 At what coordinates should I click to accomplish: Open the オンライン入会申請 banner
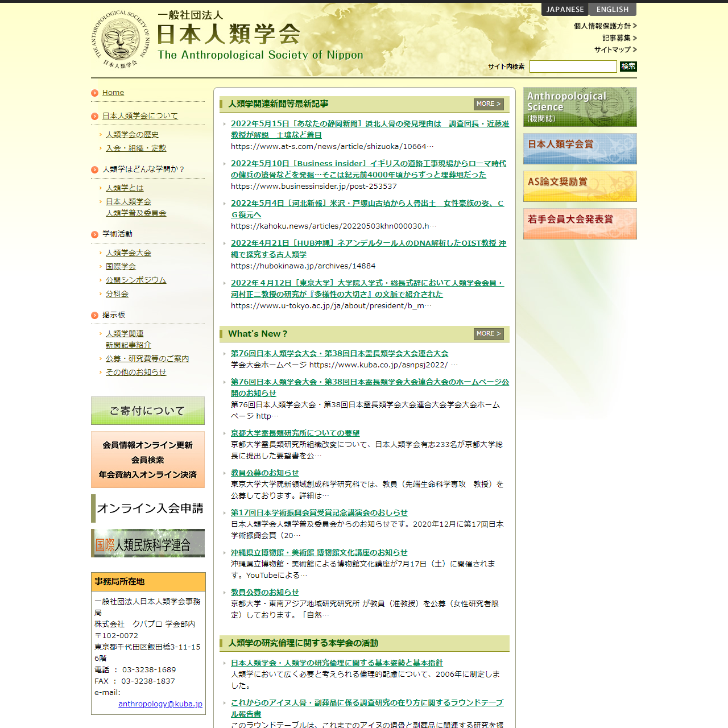[x=148, y=508]
